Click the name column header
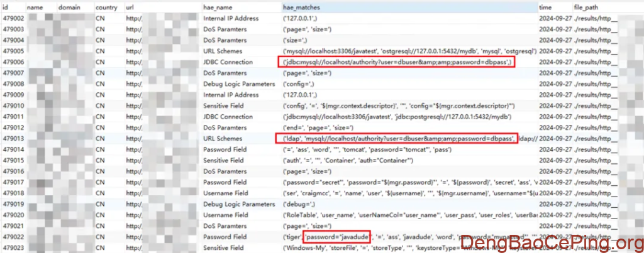This screenshot has width=644, height=253. [35, 6]
